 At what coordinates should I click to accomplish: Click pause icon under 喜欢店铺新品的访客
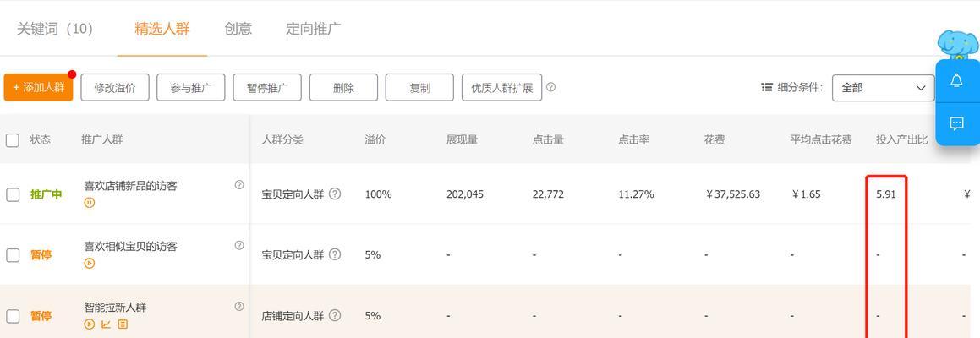[x=90, y=203]
